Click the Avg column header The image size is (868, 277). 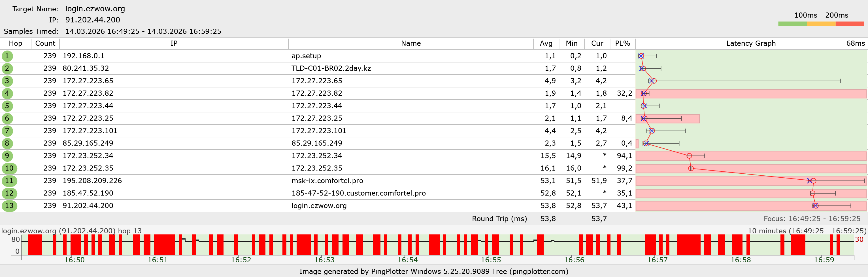[546, 43]
